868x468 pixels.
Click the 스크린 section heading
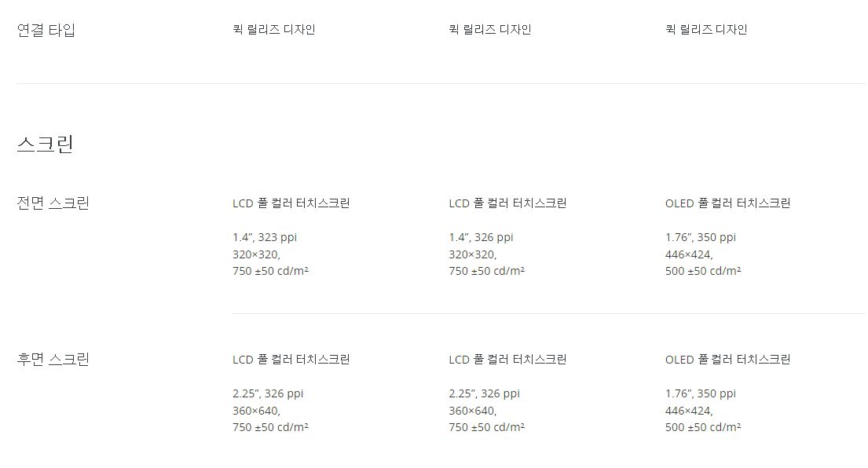point(46,144)
